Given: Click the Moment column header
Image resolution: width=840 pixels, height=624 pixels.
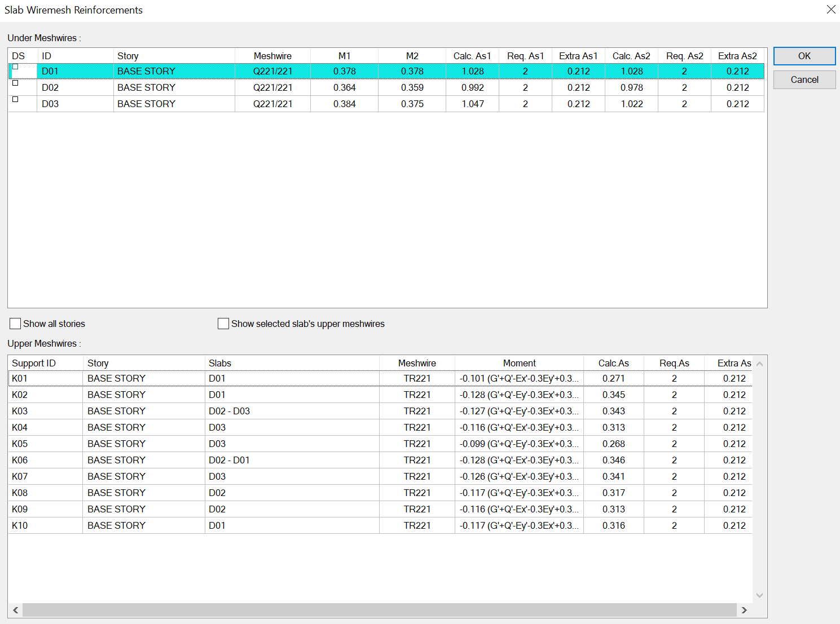Looking at the screenshot, I should [x=519, y=363].
